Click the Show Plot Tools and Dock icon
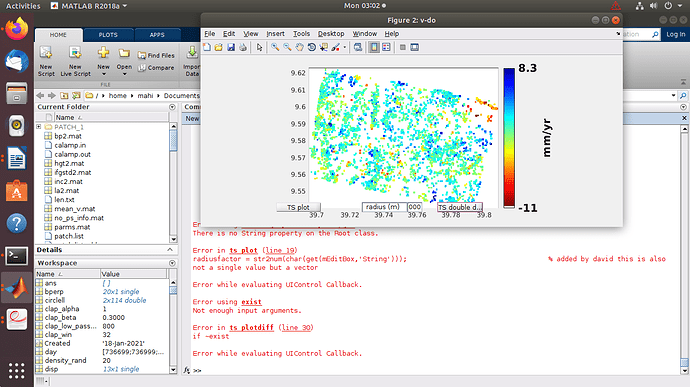Viewport: 690px width, 387px height. coord(415,47)
